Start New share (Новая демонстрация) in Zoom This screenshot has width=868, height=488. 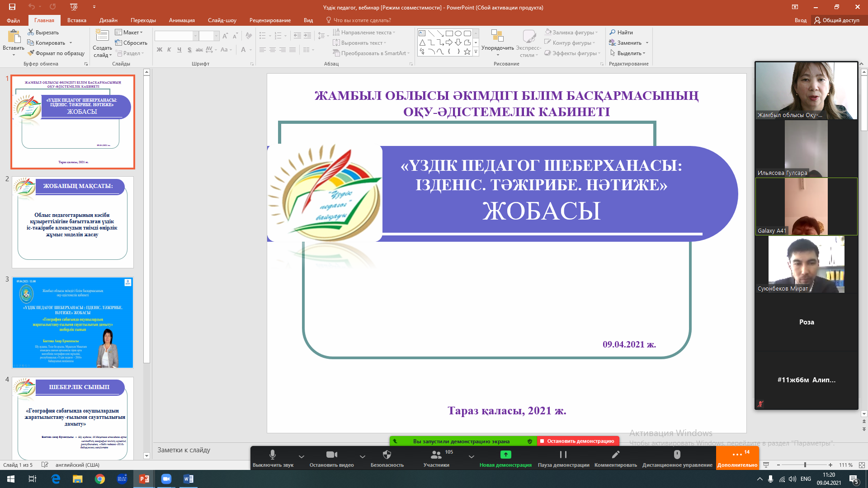[505, 458]
